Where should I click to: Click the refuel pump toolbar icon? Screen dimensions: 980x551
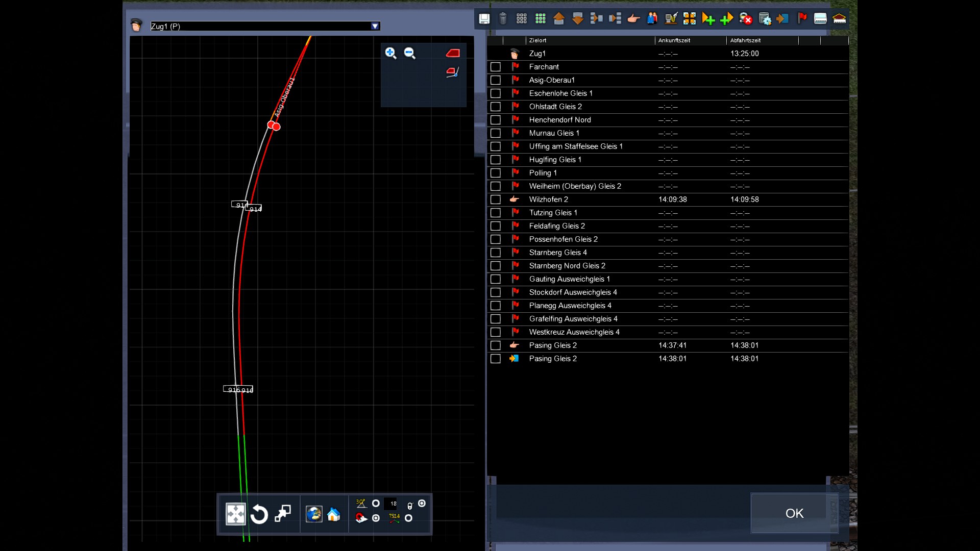click(x=671, y=19)
